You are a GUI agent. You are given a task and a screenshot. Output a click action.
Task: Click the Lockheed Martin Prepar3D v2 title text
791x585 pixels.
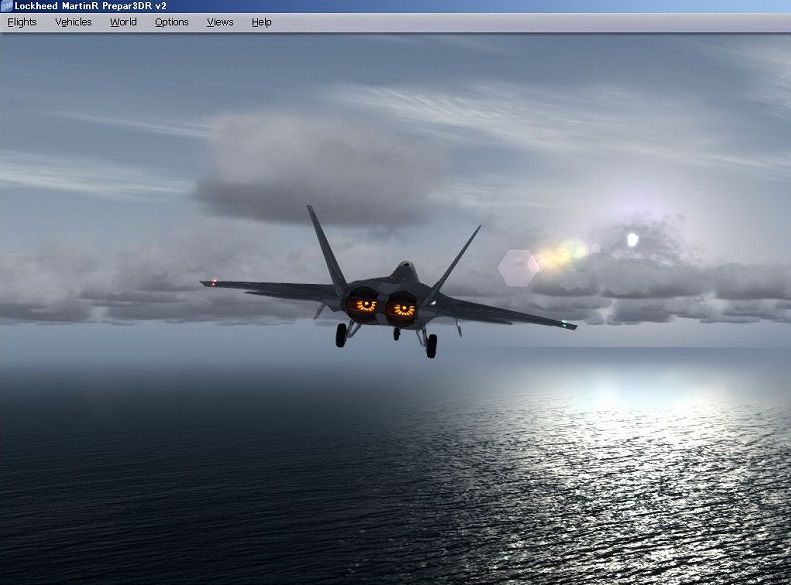[91, 6]
